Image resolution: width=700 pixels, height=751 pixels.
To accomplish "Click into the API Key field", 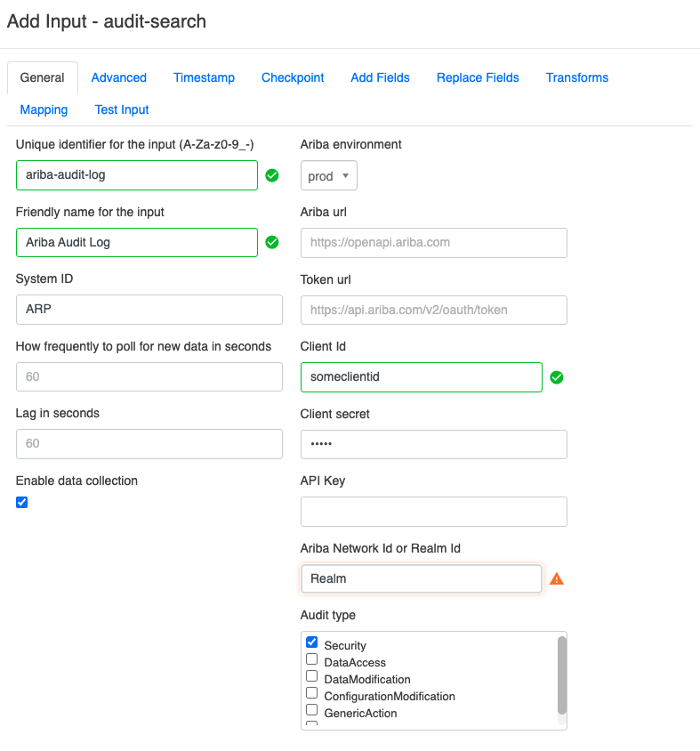I will tap(434, 512).
